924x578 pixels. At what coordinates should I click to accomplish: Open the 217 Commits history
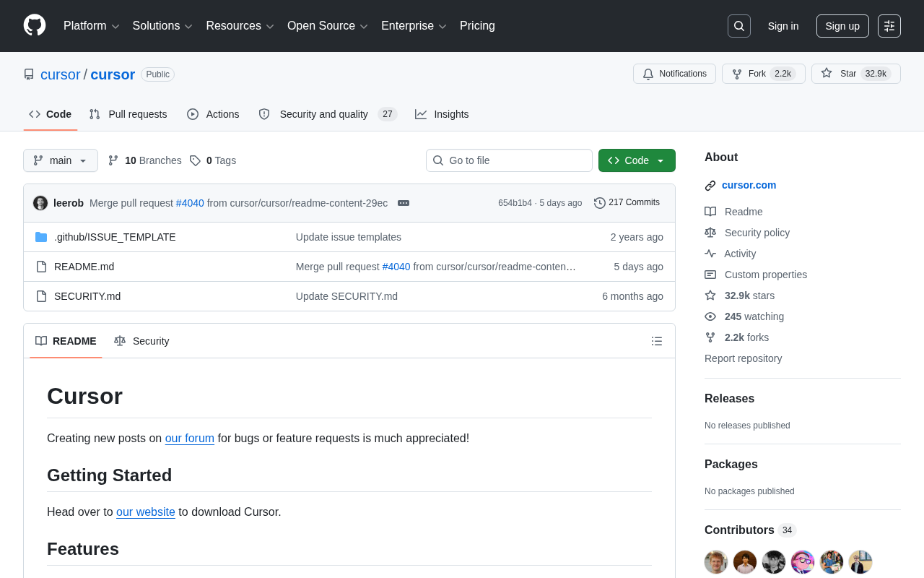point(627,203)
